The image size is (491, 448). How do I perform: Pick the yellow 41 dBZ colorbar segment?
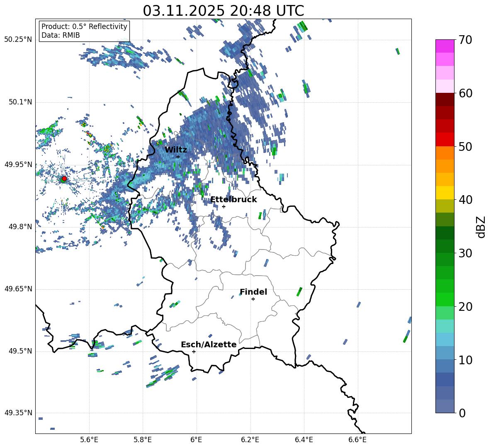pyautogui.click(x=445, y=193)
